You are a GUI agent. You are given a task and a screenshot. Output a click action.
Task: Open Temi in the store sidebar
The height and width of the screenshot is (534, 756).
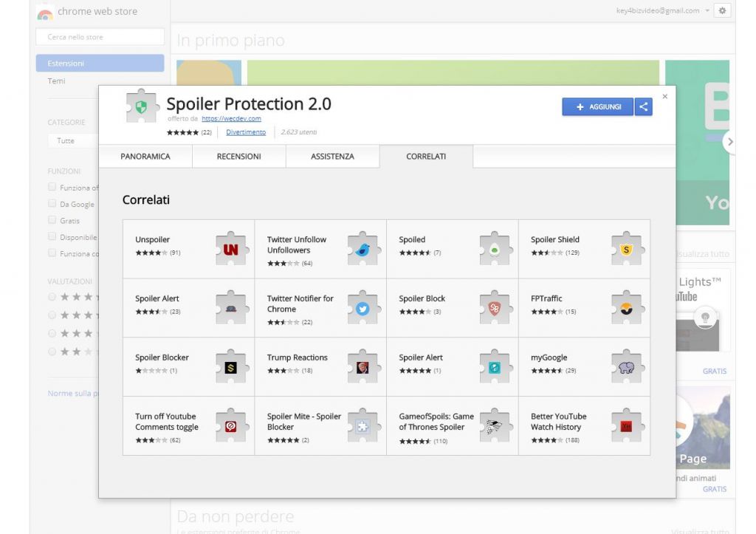pyautogui.click(x=56, y=81)
